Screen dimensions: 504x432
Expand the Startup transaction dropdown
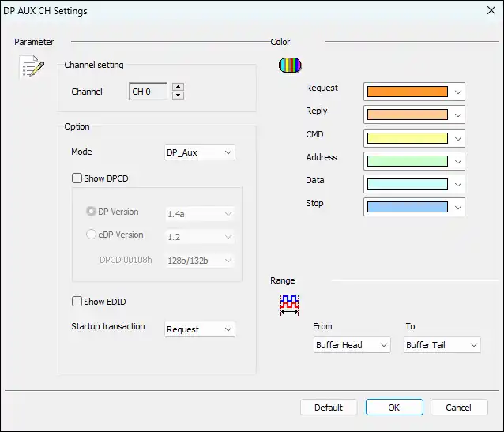point(200,329)
